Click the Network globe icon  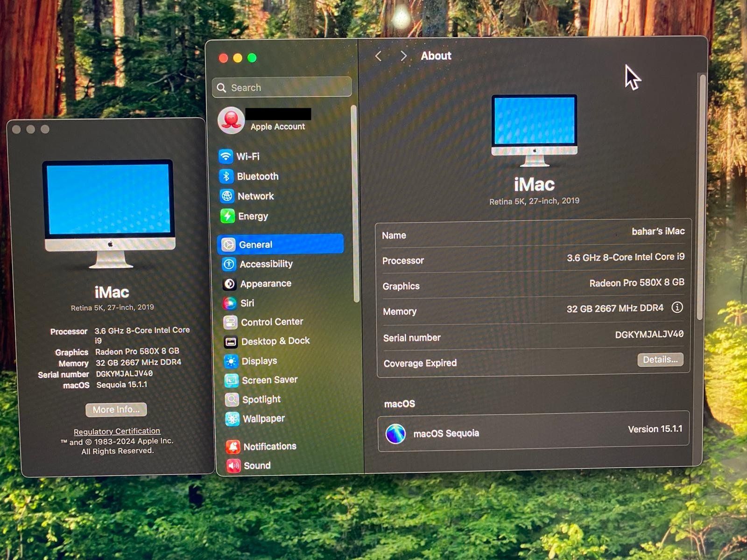click(x=227, y=196)
